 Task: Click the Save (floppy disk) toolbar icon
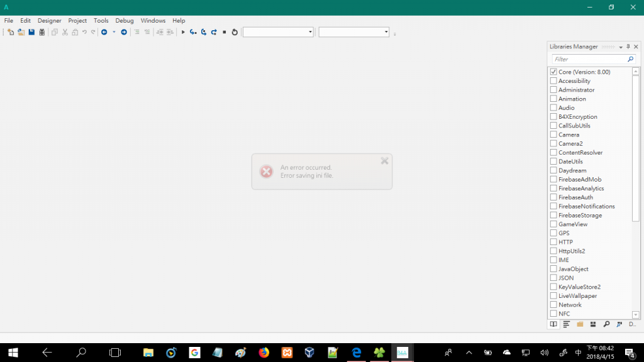31,32
